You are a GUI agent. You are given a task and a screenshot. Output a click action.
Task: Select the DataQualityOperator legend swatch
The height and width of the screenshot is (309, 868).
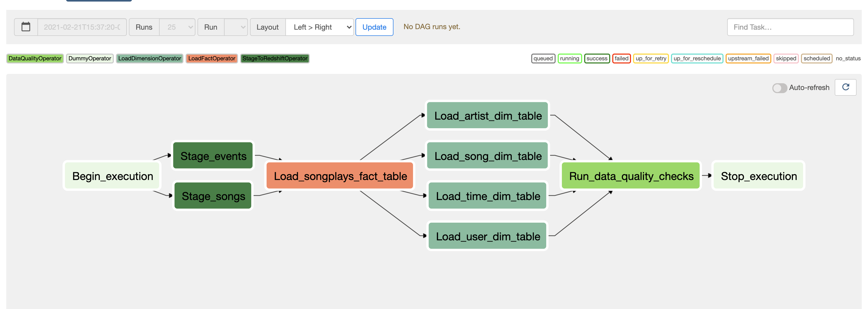tap(35, 58)
